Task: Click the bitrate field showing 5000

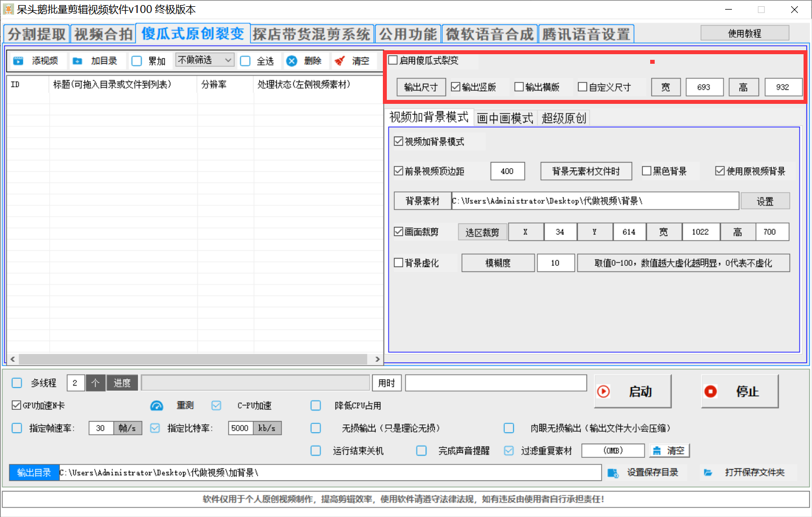Action: click(241, 428)
